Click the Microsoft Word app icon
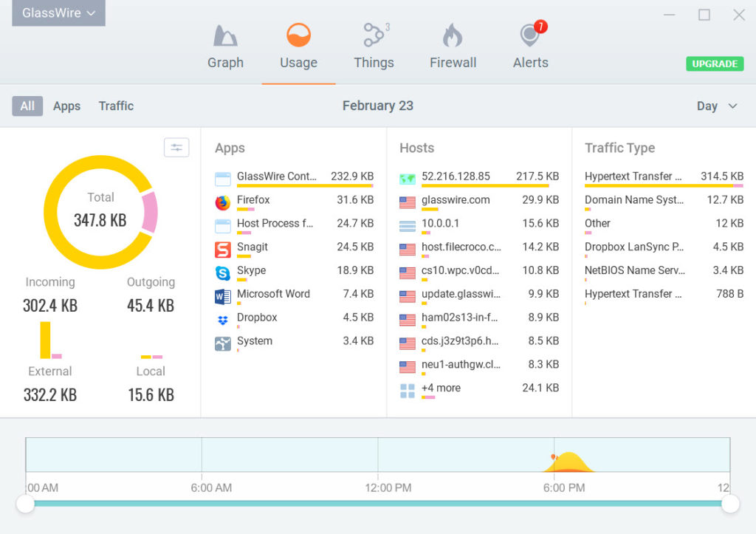The image size is (756, 534). (223, 297)
